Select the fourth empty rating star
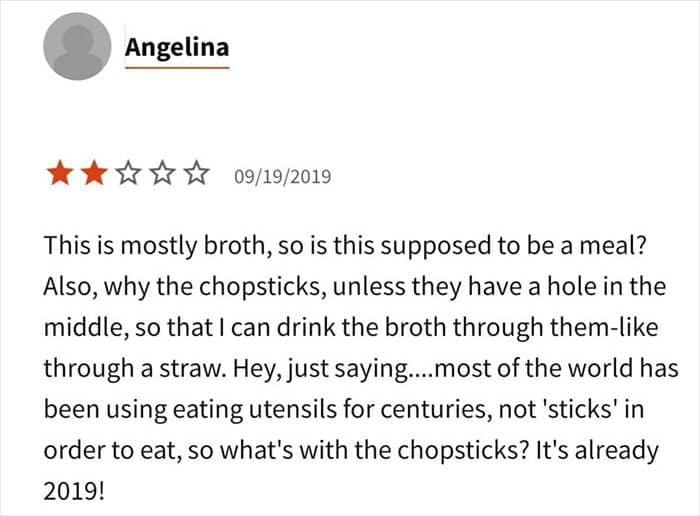This screenshot has height=516, width=700. 163,176
